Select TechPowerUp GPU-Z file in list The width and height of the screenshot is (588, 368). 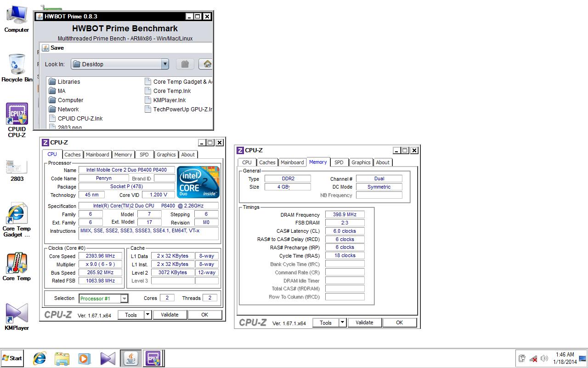click(x=178, y=109)
